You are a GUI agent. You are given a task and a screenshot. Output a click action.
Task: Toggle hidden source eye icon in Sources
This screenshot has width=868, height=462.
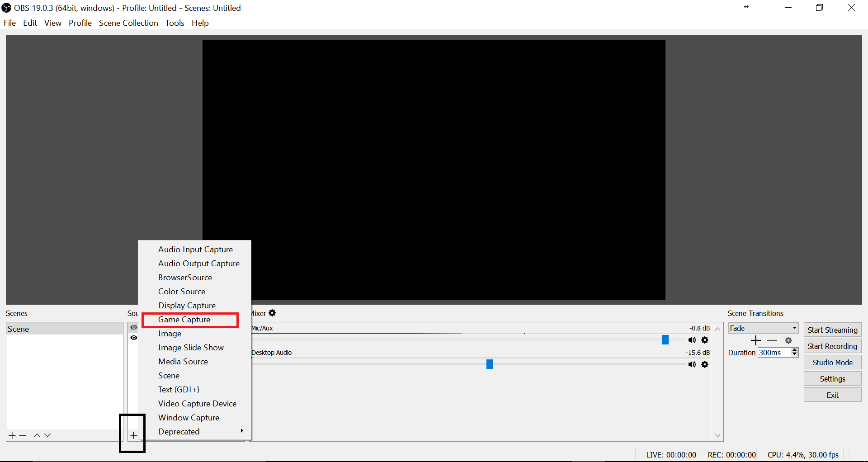point(134,327)
